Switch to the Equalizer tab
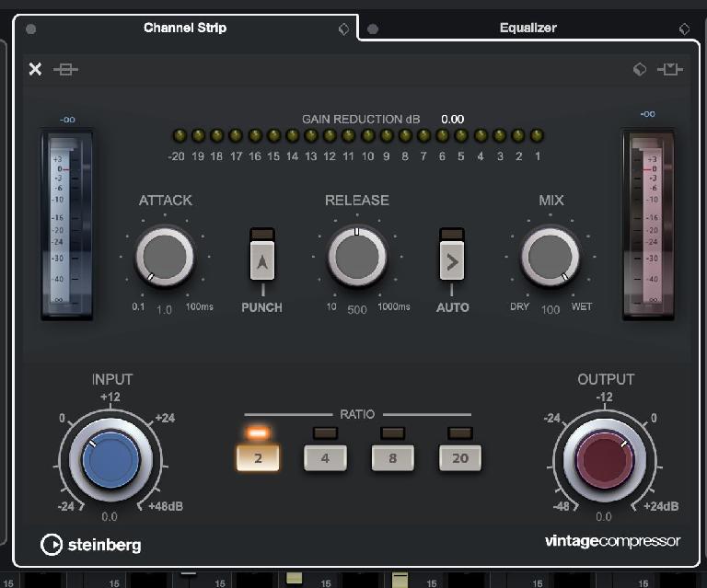 click(x=528, y=28)
